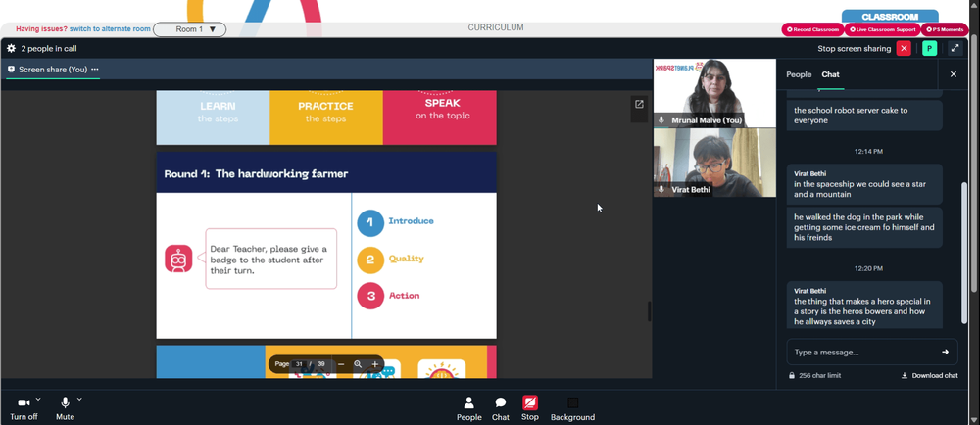Stop screen sharing with red X
The height and width of the screenshot is (425, 980).
(x=904, y=49)
